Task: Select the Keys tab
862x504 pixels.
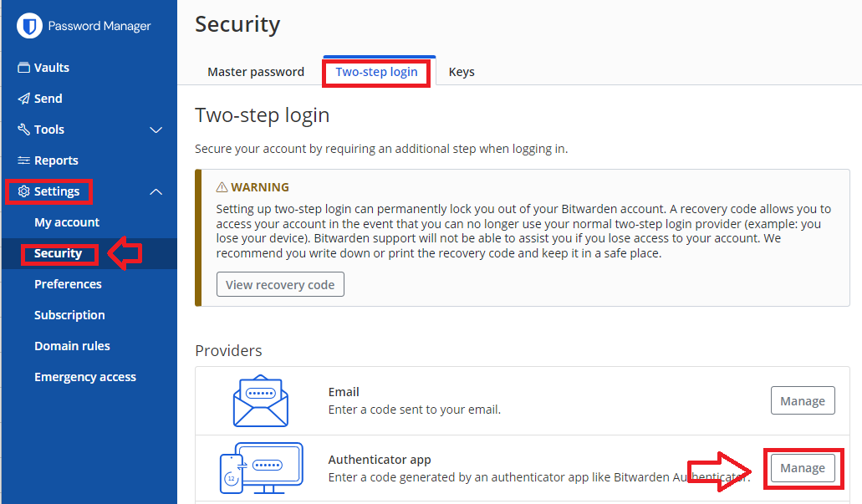Action: pos(462,72)
